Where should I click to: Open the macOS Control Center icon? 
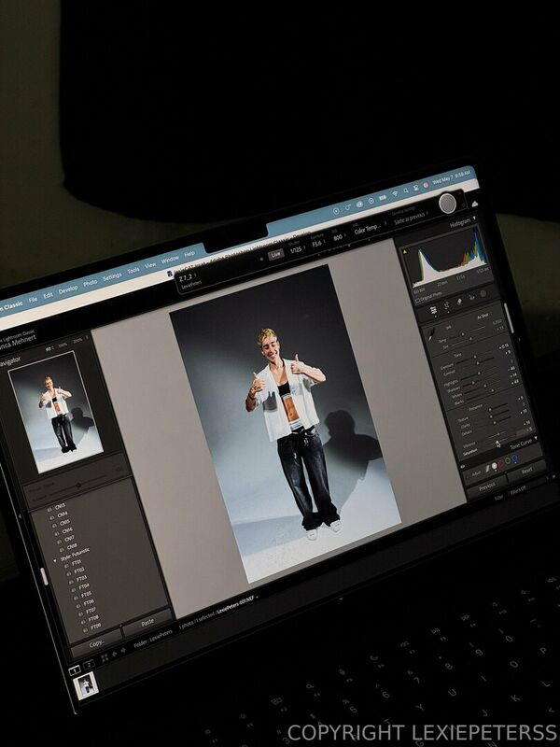pos(416,188)
